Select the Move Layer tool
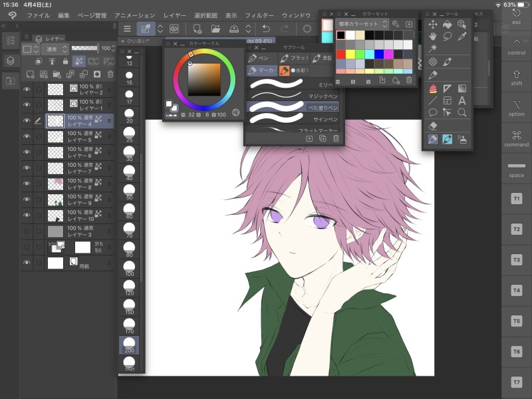532x399 pixels. 433,24
